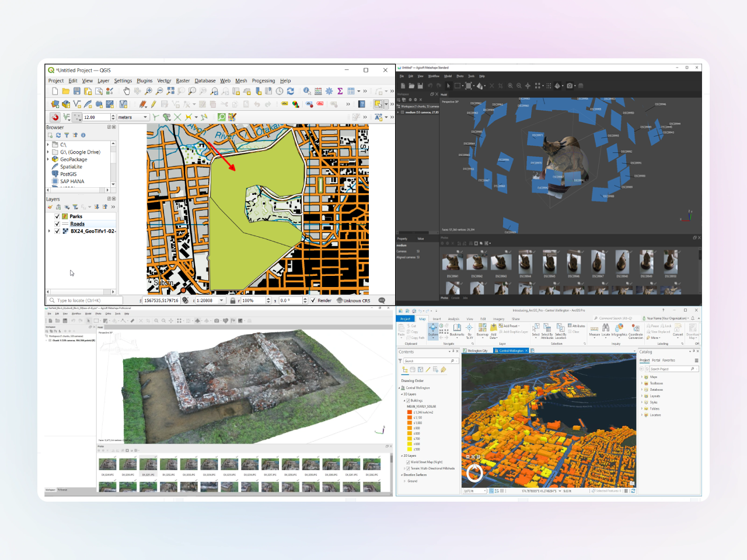This screenshot has width=747, height=560.
Task: Open the map scale 1:20808 dropdown
Action: (x=222, y=300)
